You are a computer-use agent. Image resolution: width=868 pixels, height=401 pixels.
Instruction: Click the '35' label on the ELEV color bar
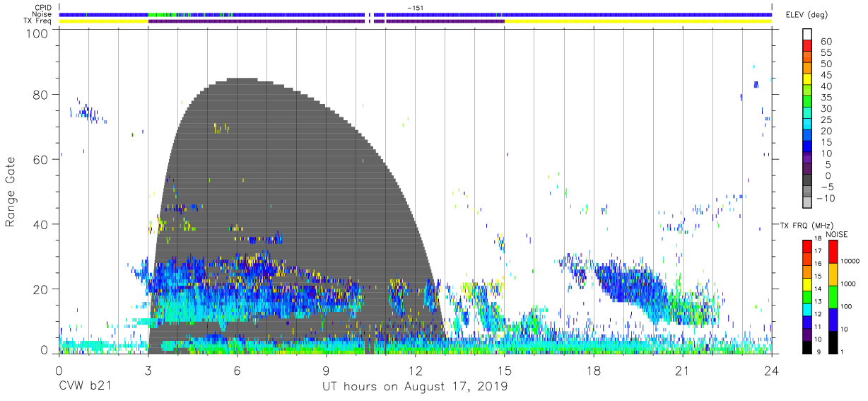pos(826,98)
